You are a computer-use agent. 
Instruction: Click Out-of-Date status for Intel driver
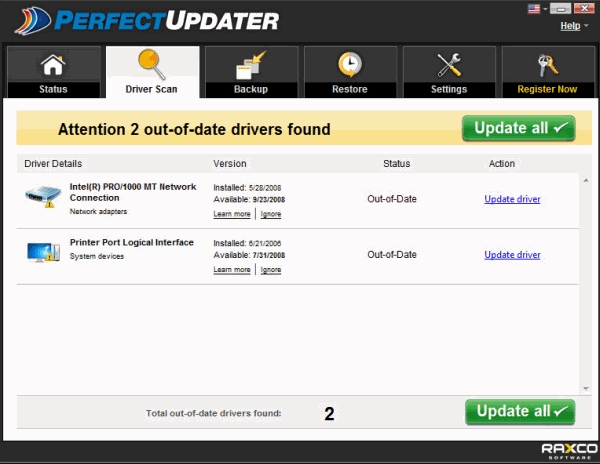[392, 199]
